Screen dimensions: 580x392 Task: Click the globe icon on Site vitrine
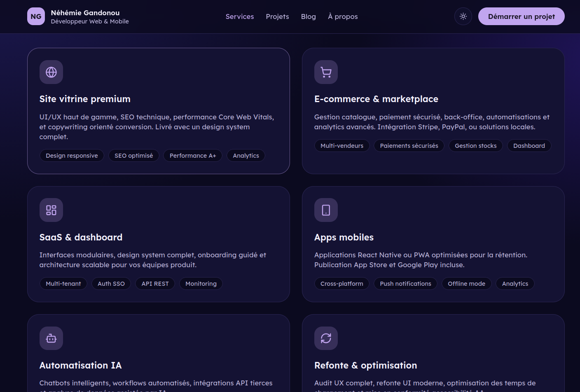51,72
